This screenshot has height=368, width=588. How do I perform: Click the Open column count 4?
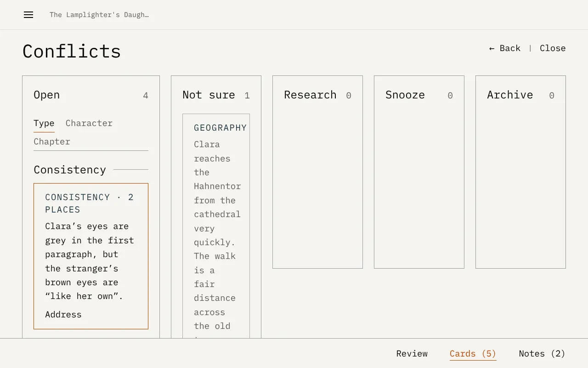point(146,96)
